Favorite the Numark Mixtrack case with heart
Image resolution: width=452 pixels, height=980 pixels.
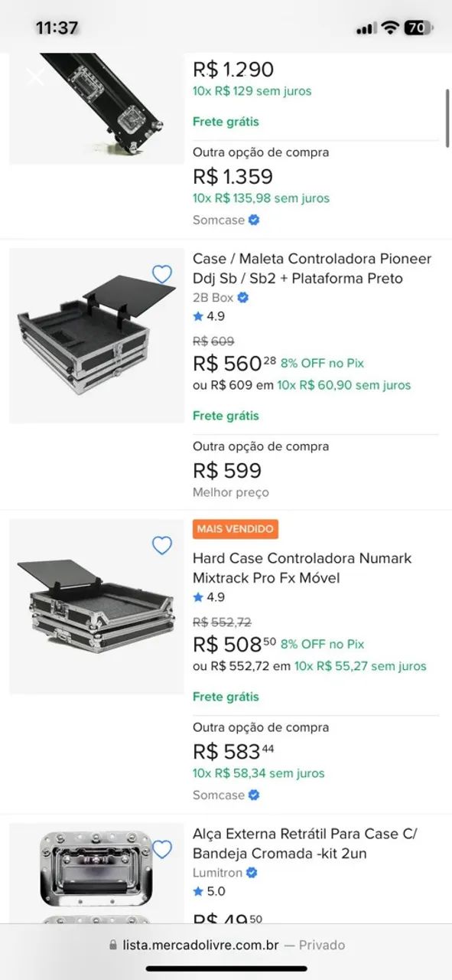tap(162, 545)
